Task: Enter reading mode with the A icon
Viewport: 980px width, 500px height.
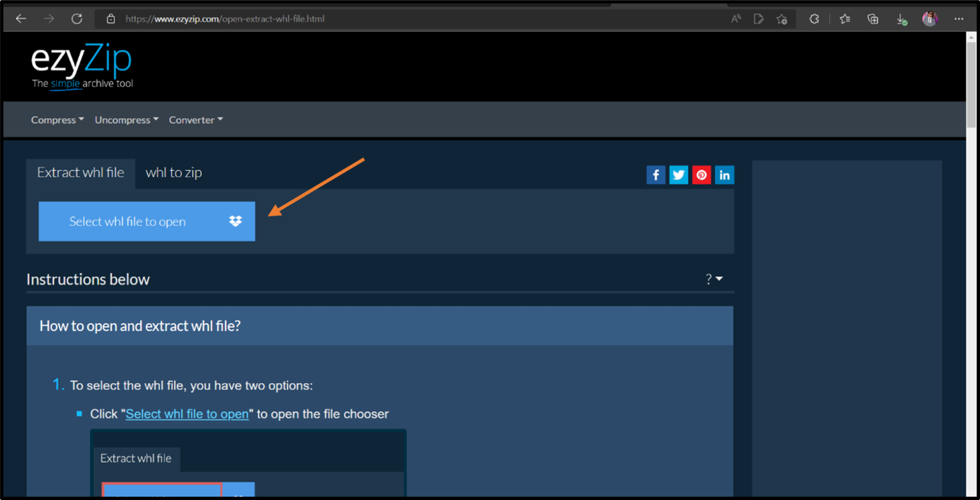Action: point(735,19)
